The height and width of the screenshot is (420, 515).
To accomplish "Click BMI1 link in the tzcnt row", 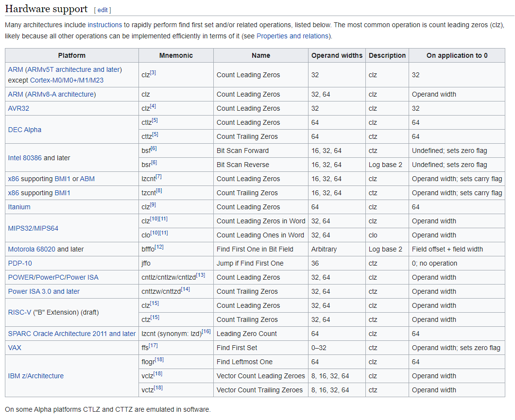I will click(62, 193).
